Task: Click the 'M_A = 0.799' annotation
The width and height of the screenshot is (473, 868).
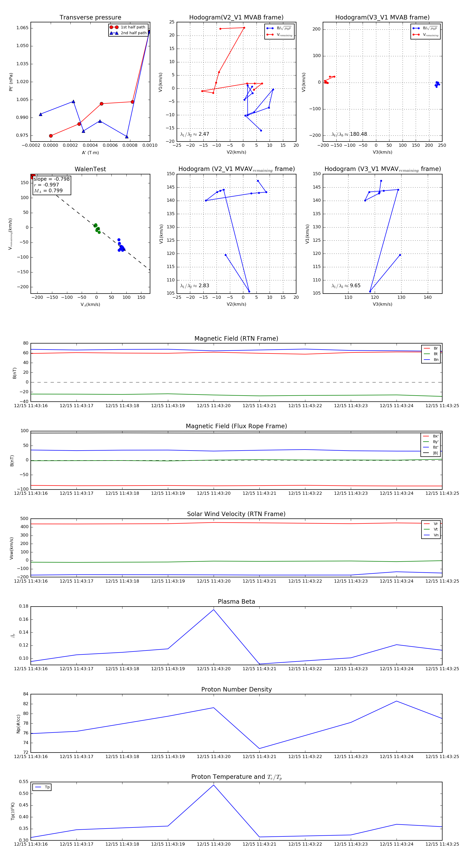Action: click(x=48, y=191)
